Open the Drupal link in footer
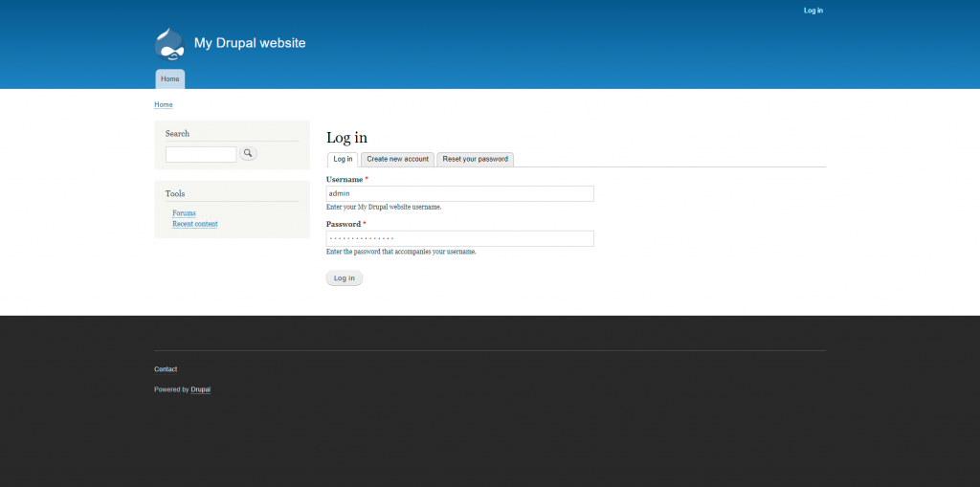 [200, 389]
